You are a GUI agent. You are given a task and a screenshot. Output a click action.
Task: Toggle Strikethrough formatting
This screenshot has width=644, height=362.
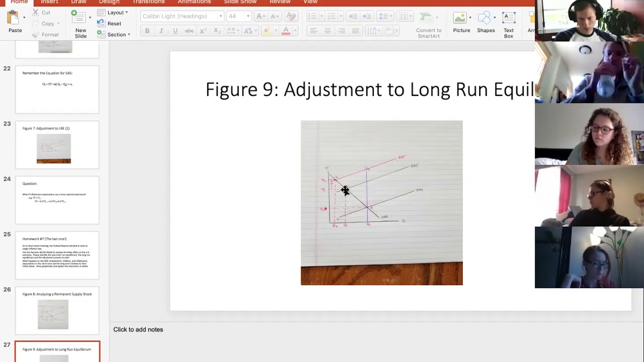(189, 31)
